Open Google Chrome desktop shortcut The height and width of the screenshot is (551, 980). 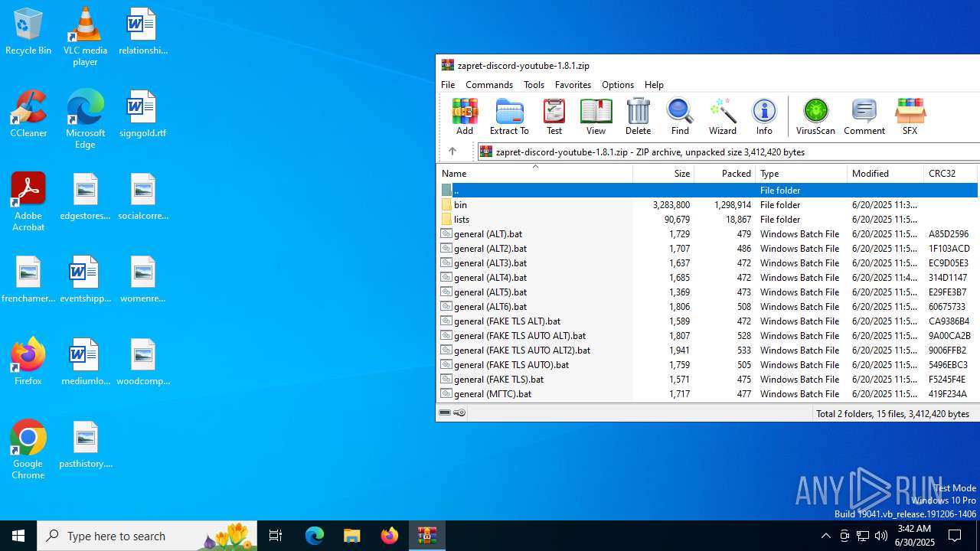pos(28,450)
